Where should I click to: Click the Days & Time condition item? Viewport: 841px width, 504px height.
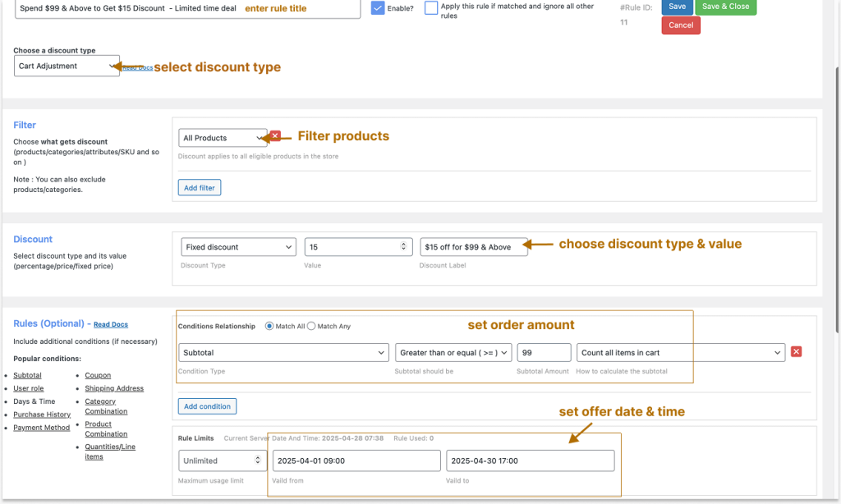pos(34,401)
